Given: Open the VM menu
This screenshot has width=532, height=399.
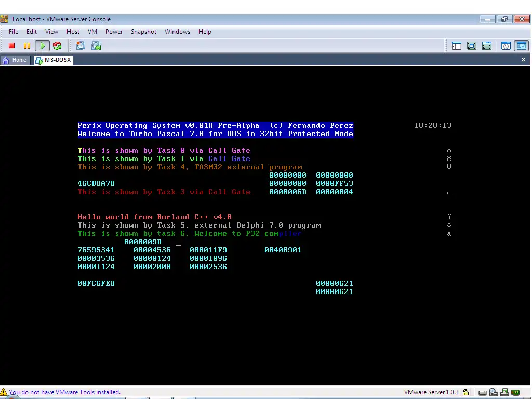Looking at the screenshot, I should [92, 32].
